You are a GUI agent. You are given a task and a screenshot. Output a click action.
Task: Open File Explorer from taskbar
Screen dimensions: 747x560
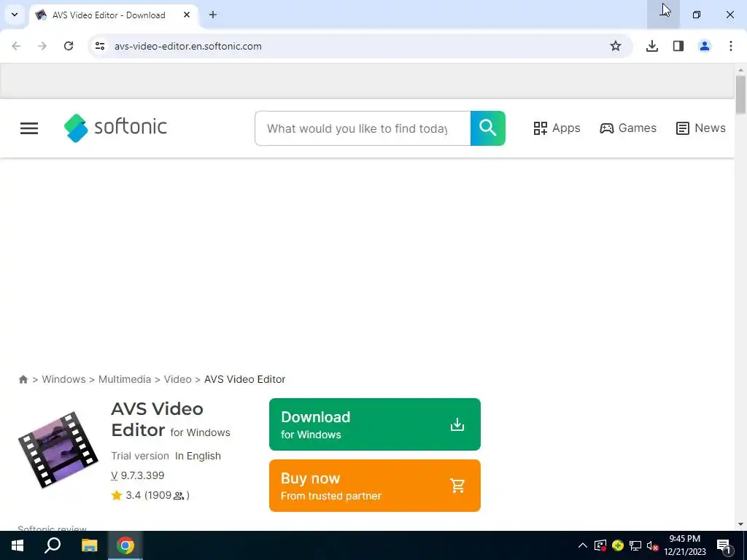(89, 545)
